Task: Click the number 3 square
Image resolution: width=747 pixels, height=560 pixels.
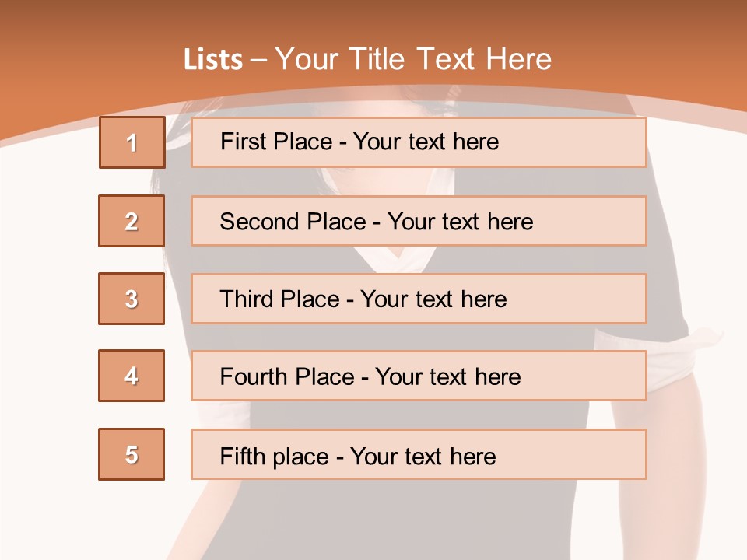Action: 132,299
